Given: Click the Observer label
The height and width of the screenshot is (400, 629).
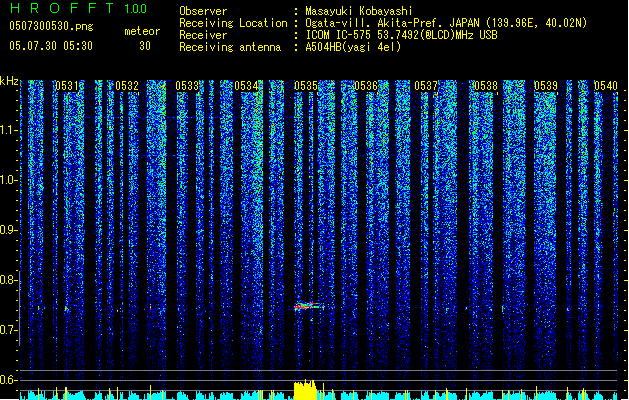Looking at the screenshot, I should point(203,11).
